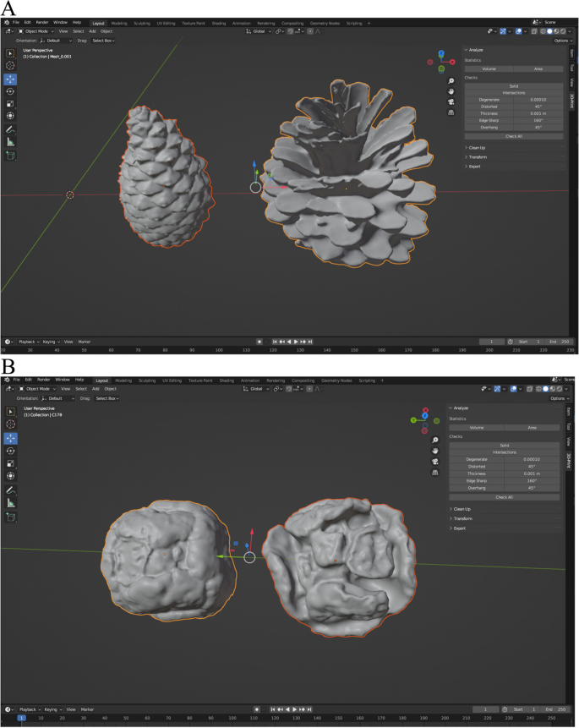Activate the Add Cube tool in window B
Viewport: 579px width, 728px height.
(11, 516)
